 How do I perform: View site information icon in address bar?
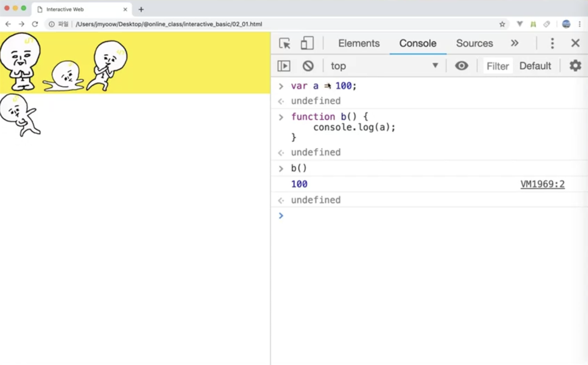click(x=51, y=24)
